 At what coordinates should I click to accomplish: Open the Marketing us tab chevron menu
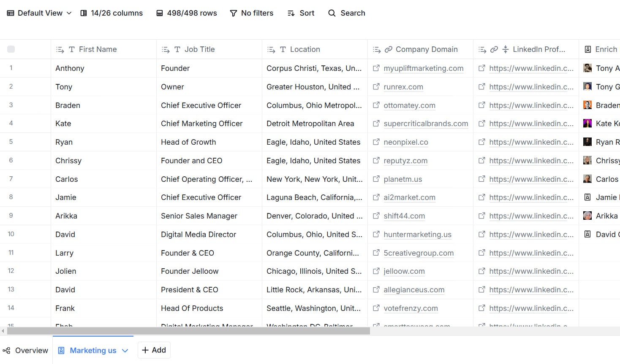point(125,351)
